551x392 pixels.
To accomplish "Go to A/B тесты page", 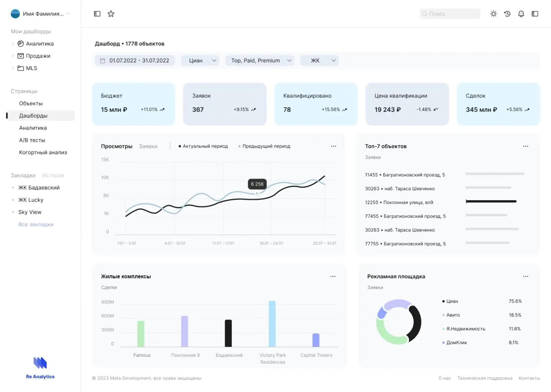I will (32, 140).
